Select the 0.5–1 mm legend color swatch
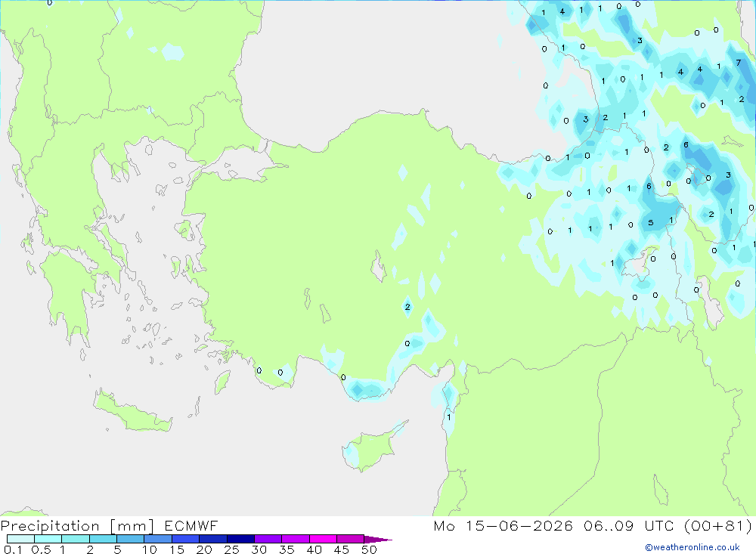Viewport: 756px width, 554px height. [x=48, y=539]
